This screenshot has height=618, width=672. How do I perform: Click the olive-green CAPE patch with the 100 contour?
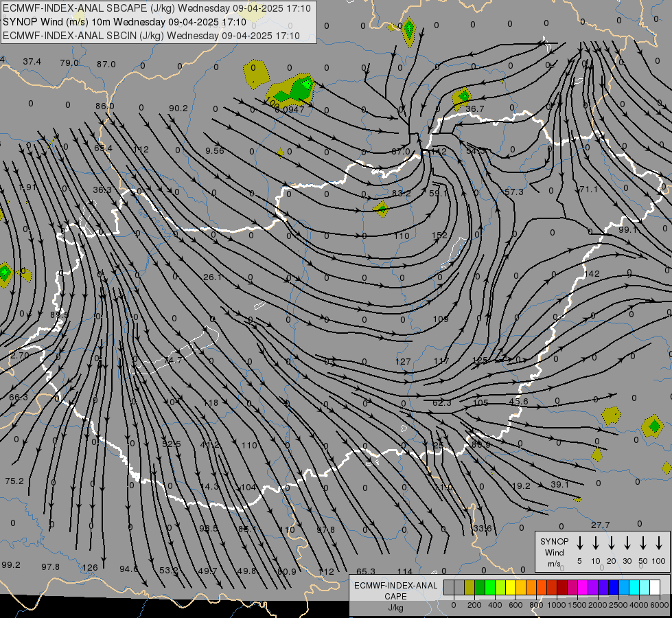click(x=292, y=91)
